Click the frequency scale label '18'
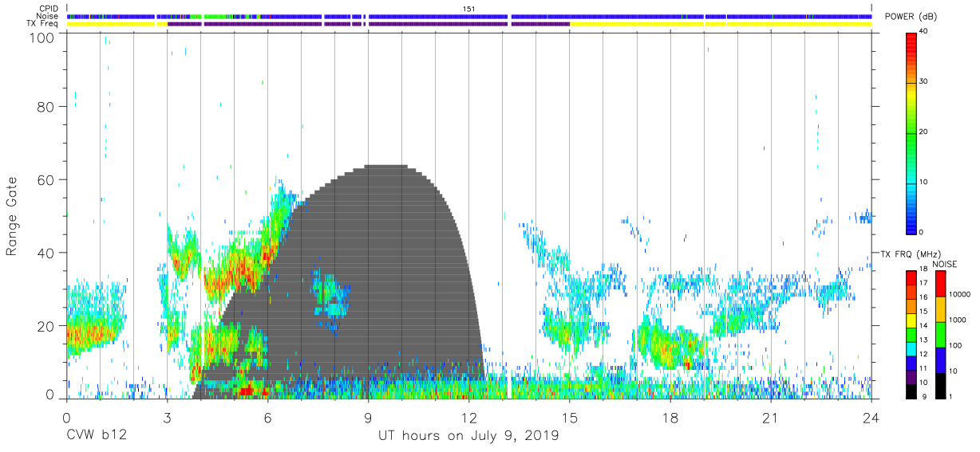The image size is (980, 452). pyautogui.click(x=923, y=269)
